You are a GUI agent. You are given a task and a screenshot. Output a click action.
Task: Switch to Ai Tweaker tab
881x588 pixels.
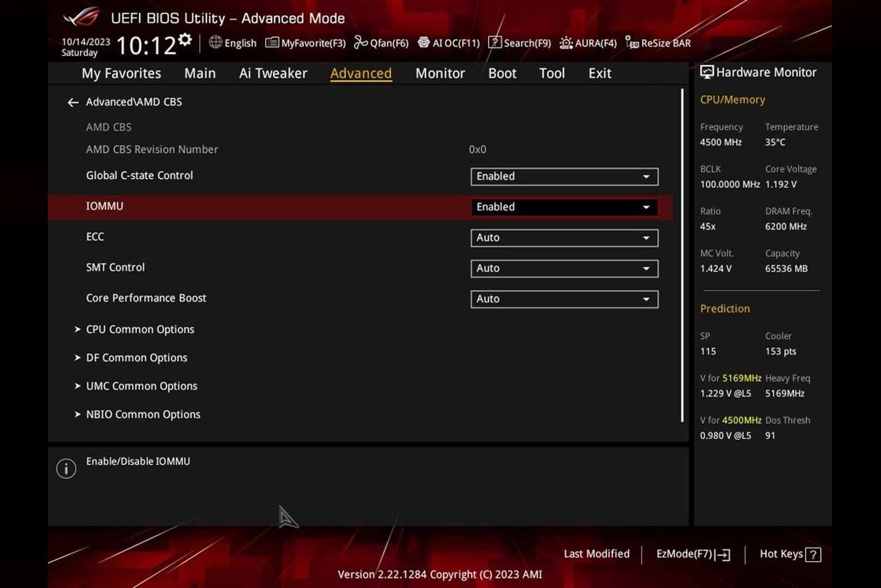[273, 73]
